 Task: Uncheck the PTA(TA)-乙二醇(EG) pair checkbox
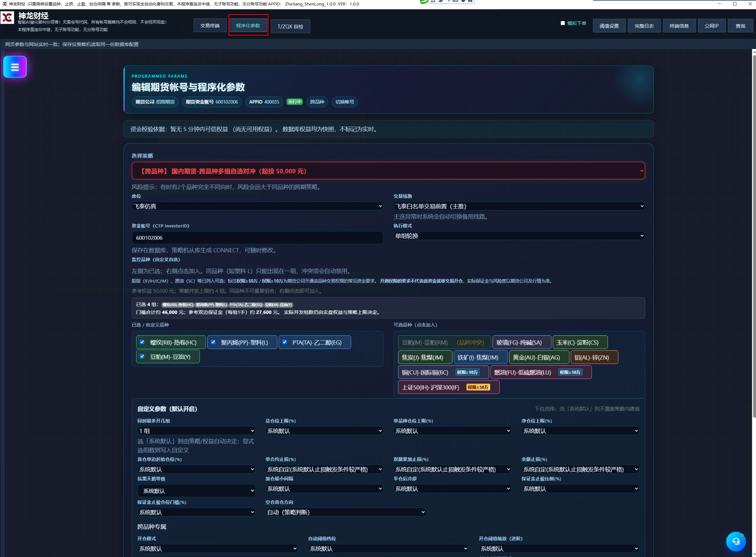[x=285, y=342]
